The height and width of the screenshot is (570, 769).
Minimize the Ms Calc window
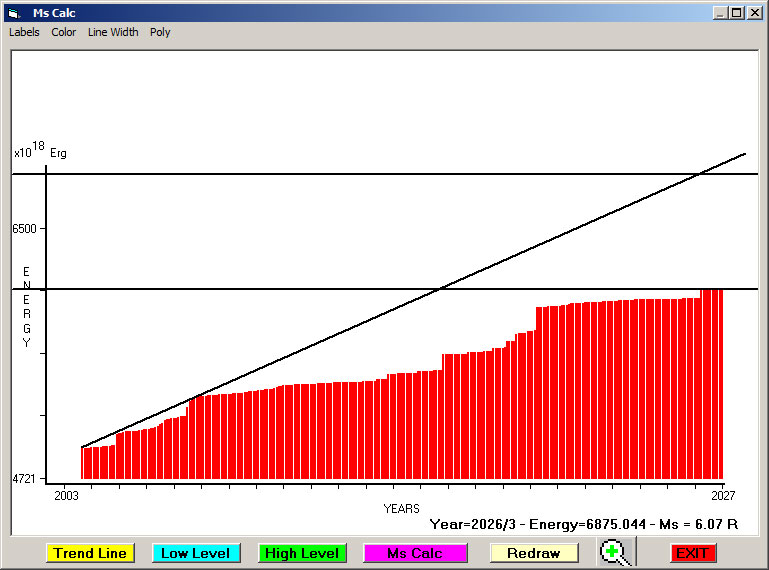[x=720, y=13]
